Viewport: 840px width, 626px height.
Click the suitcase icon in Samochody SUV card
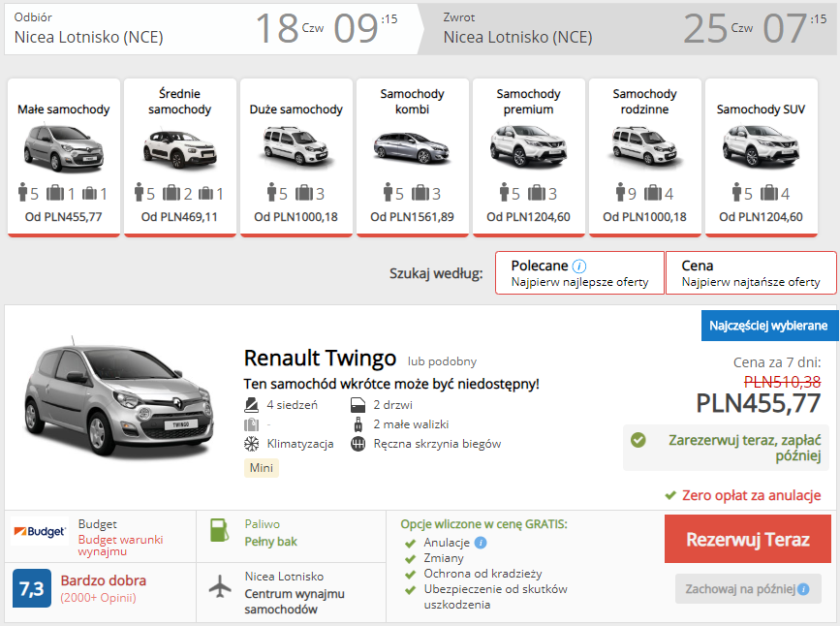click(x=768, y=193)
